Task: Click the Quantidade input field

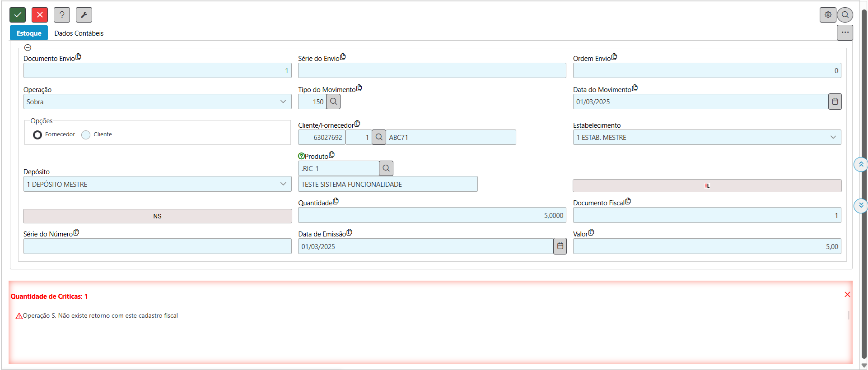Action: (x=432, y=215)
